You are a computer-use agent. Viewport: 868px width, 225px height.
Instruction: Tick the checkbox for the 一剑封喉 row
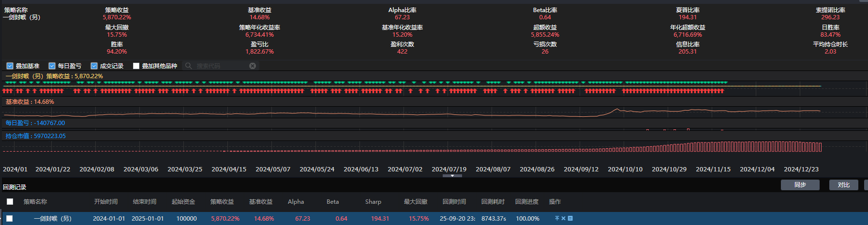pyautogui.click(x=10, y=219)
